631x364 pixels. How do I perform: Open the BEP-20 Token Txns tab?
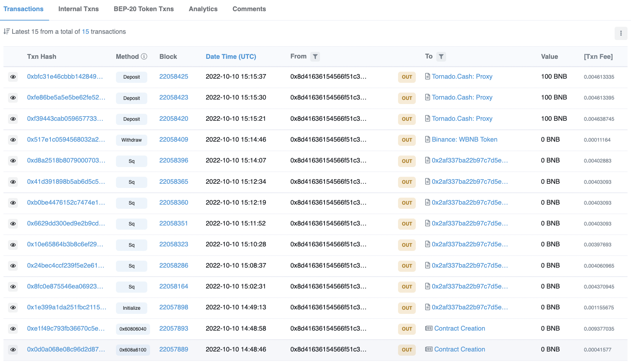click(144, 9)
